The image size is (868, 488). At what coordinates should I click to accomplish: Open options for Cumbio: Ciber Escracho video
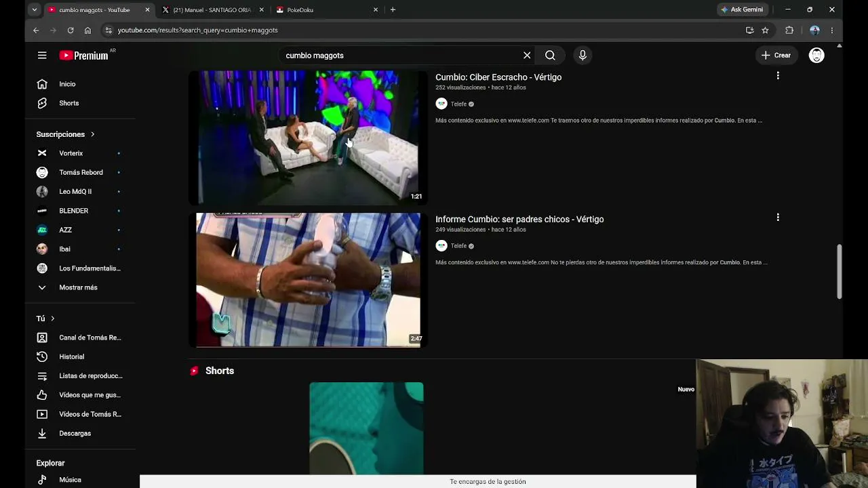pyautogui.click(x=778, y=76)
